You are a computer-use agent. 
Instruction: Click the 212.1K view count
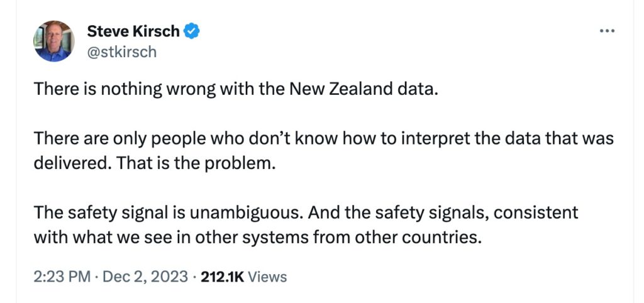pos(222,276)
